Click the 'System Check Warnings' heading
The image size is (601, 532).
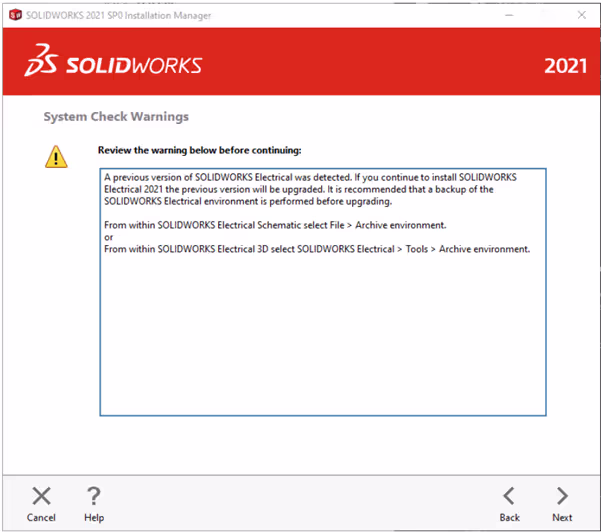(x=116, y=117)
